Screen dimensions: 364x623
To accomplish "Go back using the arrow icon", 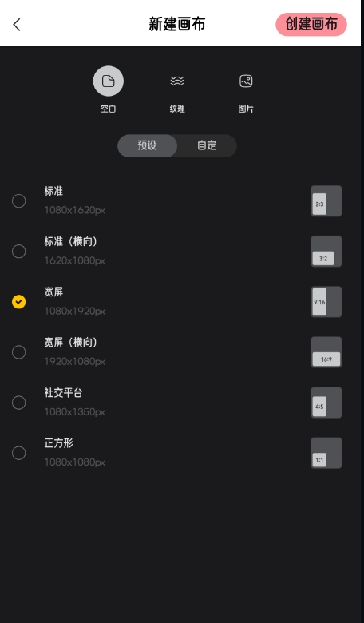I will point(17,24).
